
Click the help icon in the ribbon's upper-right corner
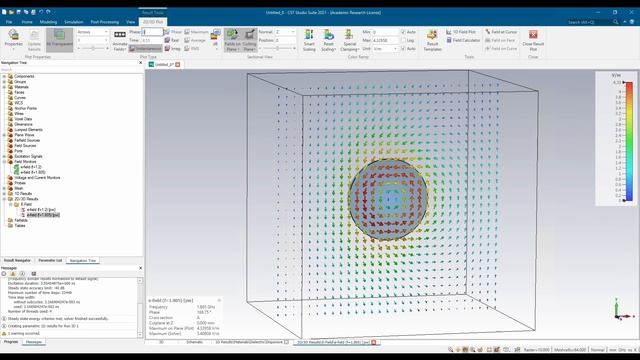click(x=632, y=22)
